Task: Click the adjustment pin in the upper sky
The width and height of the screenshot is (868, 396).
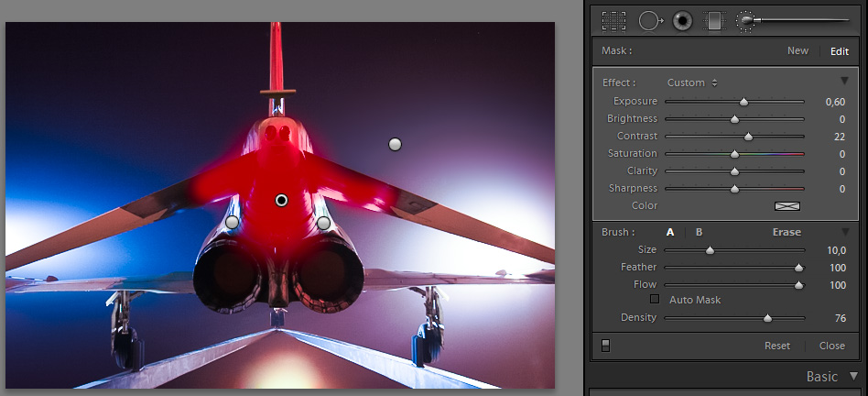Action: [x=395, y=144]
